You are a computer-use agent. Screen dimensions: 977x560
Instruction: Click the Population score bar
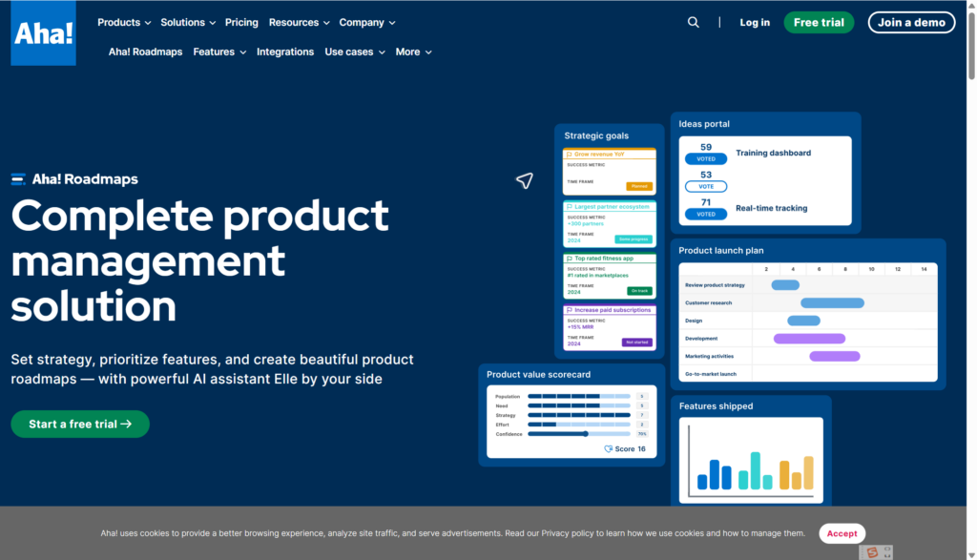coord(579,396)
